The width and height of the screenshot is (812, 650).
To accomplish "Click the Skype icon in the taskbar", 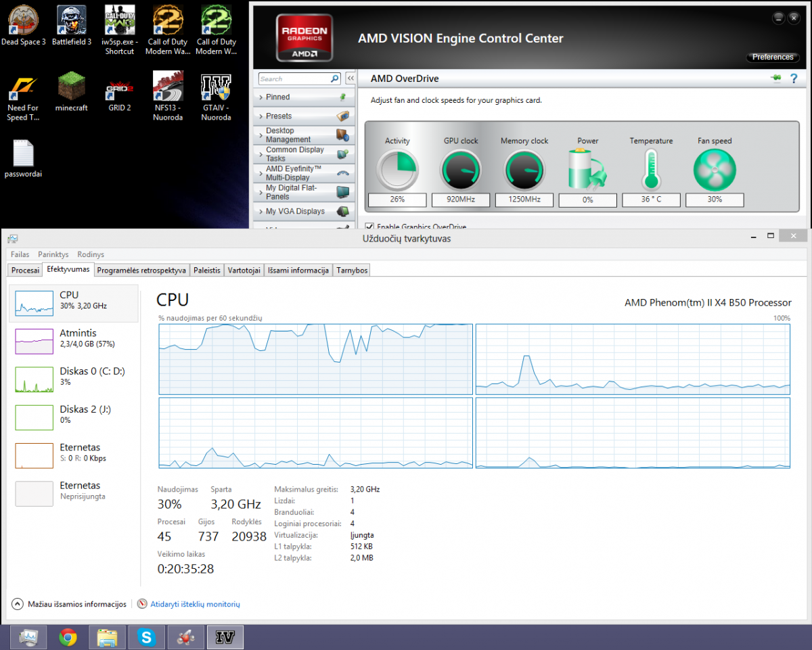I will click(146, 636).
